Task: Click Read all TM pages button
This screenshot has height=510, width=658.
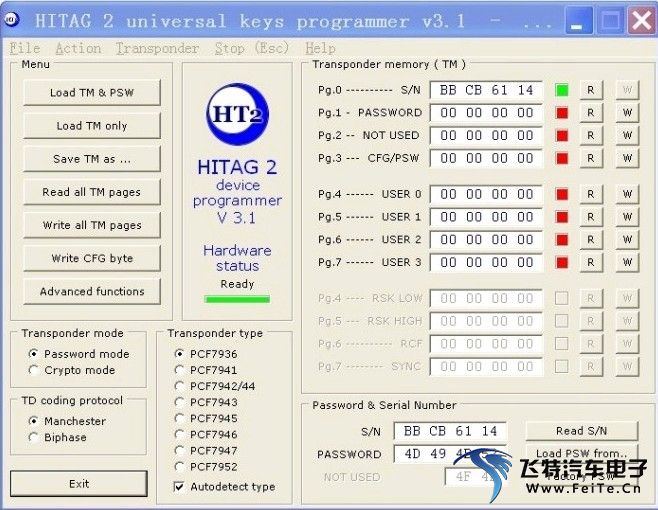Action: [x=92, y=192]
